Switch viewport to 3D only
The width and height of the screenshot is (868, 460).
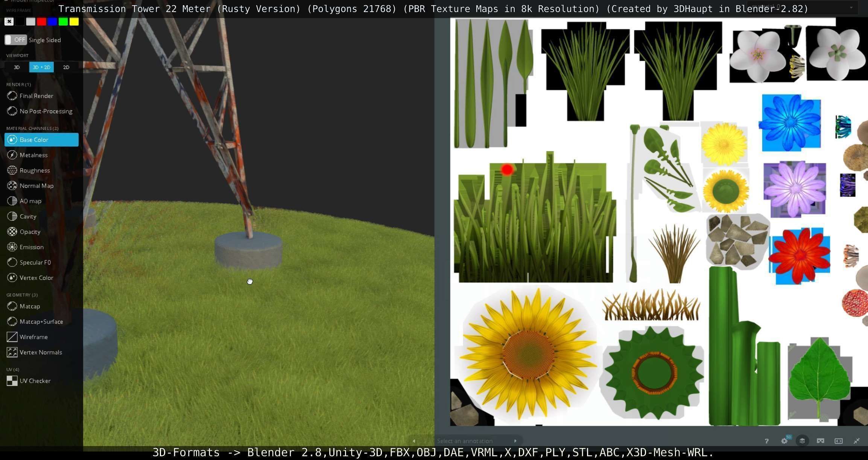(x=17, y=67)
